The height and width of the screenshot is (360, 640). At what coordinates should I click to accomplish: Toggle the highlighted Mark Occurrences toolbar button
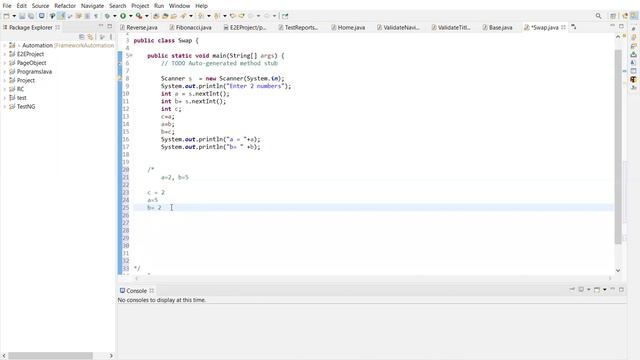tap(61, 16)
